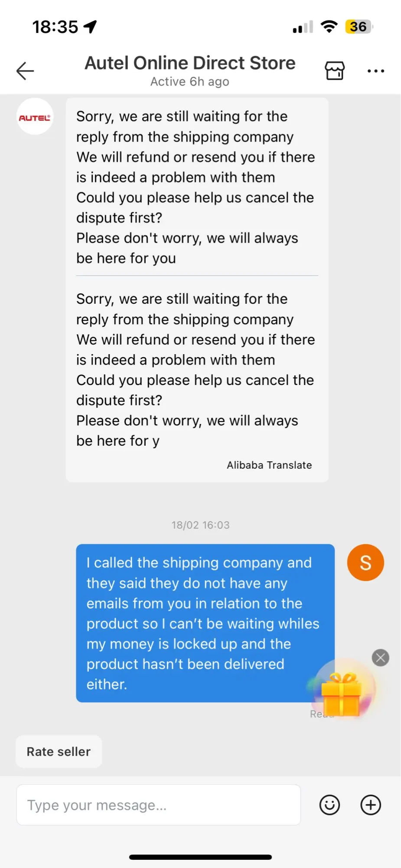The width and height of the screenshot is (401, 868).
Task: Tap the plus attachment icon
Action: click(x=371, y=805)
